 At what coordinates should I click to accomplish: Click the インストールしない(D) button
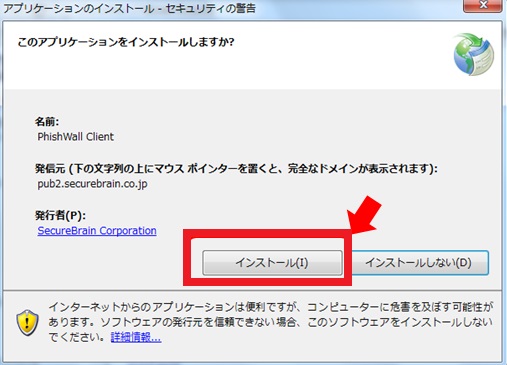point(420,263)
